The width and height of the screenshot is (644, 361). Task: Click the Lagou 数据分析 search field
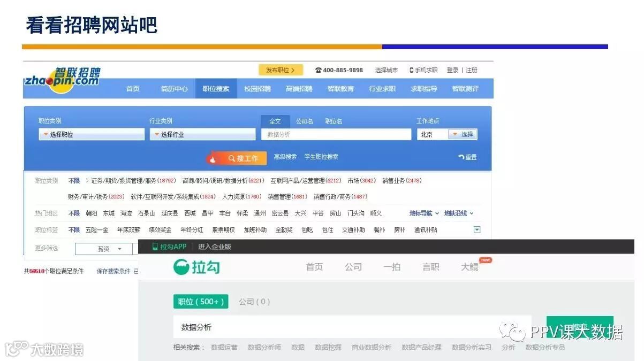click(x=352, y=327)
